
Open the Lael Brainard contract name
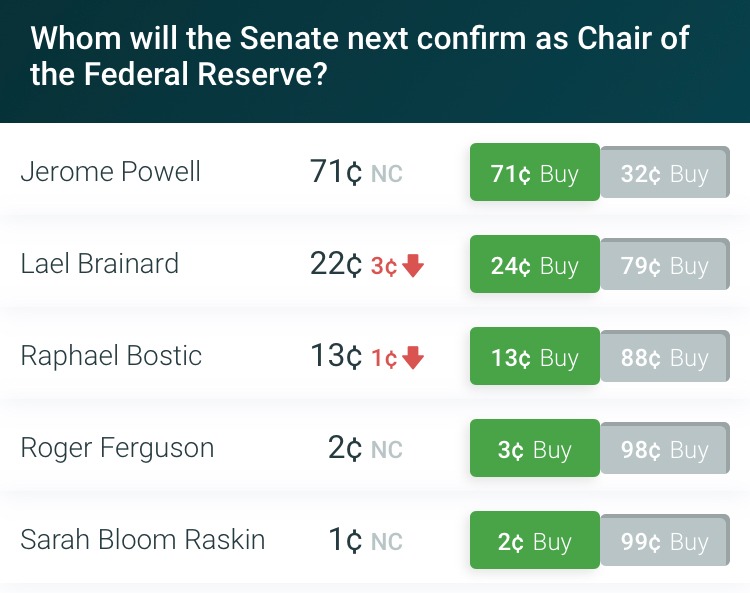(100, 264)
